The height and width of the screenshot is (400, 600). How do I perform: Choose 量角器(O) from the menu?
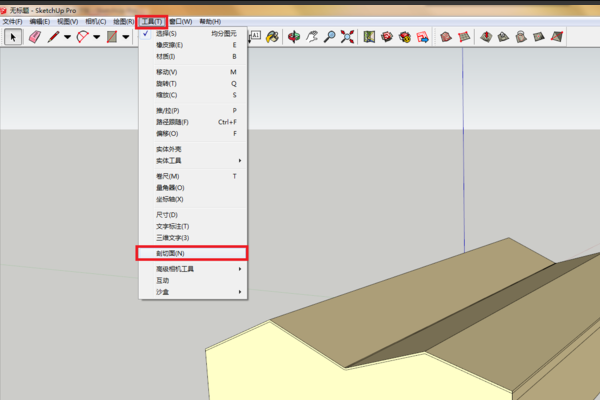193,188
